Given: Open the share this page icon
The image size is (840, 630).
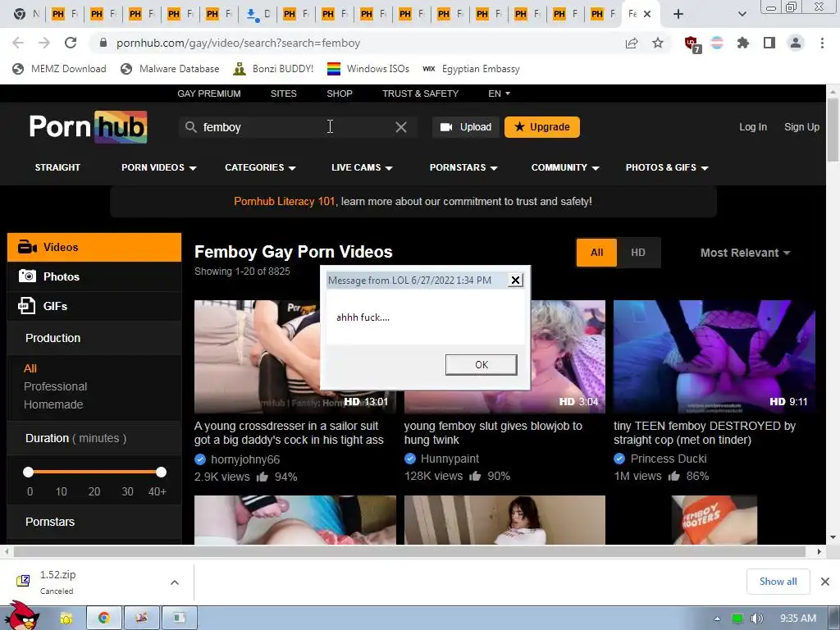Looking at the screenshot, I should pyautogui.click(x=632, y=43).
